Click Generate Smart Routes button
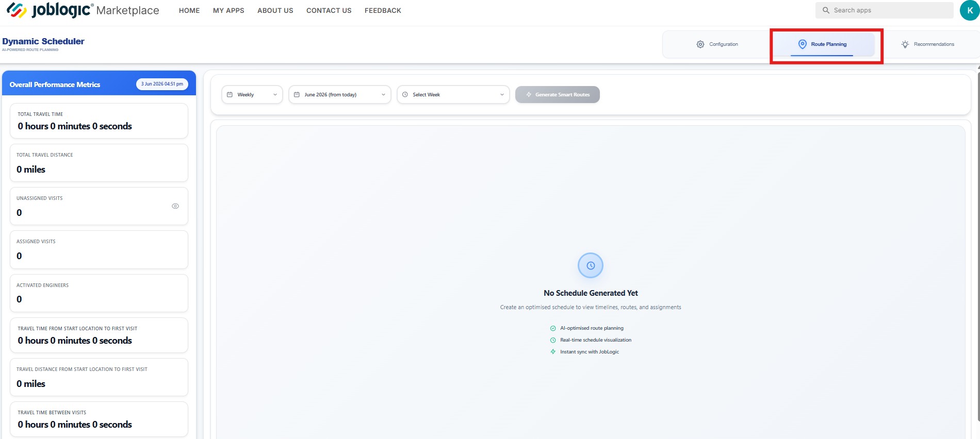 click(558, 95)
